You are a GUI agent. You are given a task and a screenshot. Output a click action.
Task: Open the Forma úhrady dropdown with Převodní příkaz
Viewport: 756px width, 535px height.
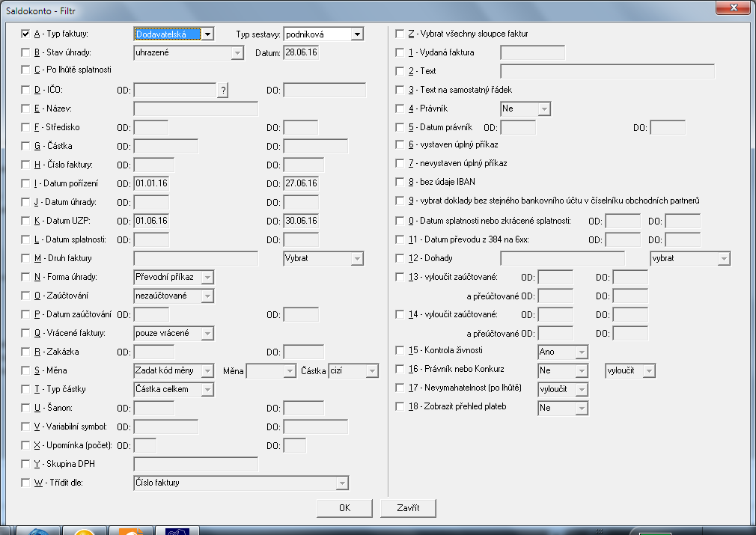pos(174,277)
